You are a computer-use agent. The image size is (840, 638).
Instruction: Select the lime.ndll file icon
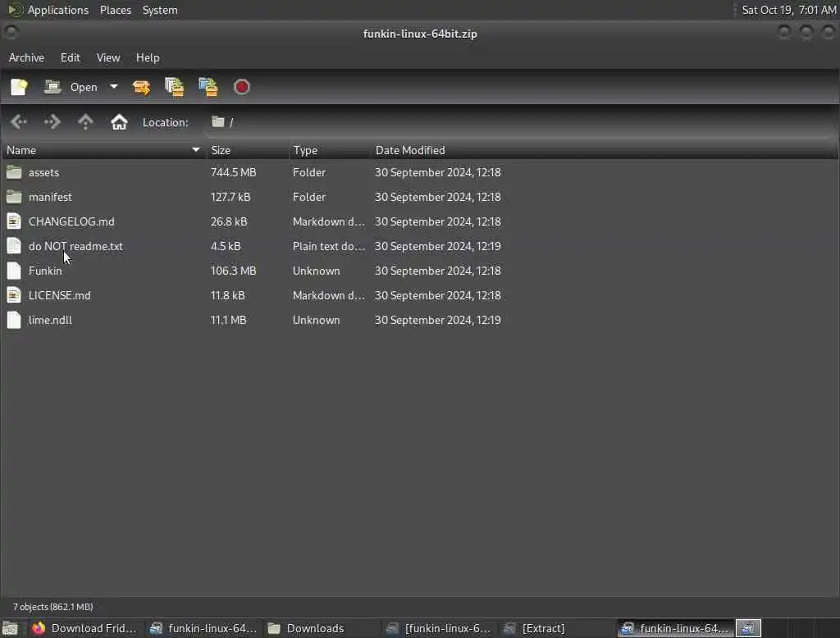14,320
